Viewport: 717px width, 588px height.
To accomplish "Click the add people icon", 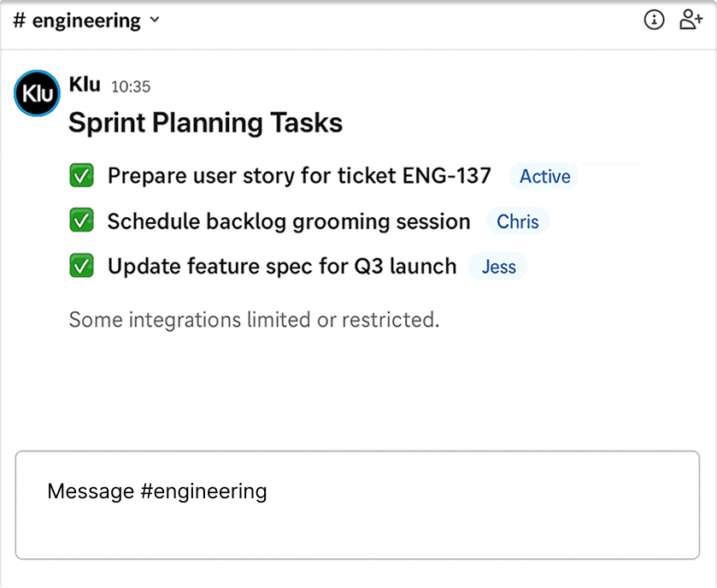I will [x=691, y=21].
